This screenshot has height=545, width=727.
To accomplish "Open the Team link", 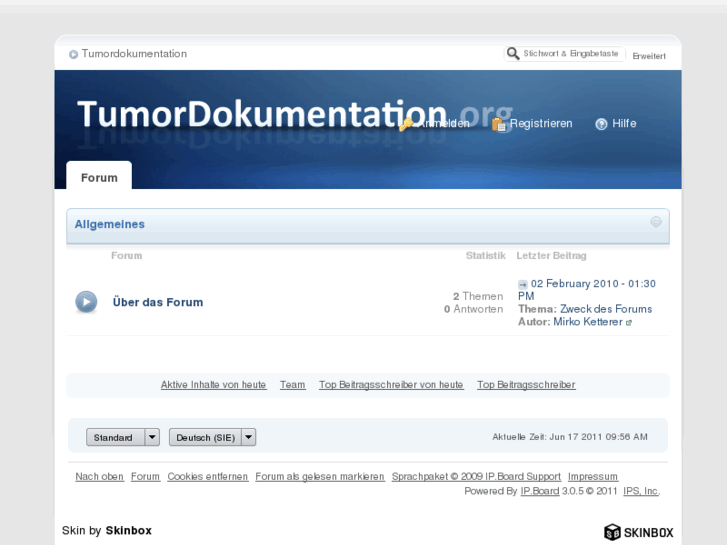I will pos(293,385).
